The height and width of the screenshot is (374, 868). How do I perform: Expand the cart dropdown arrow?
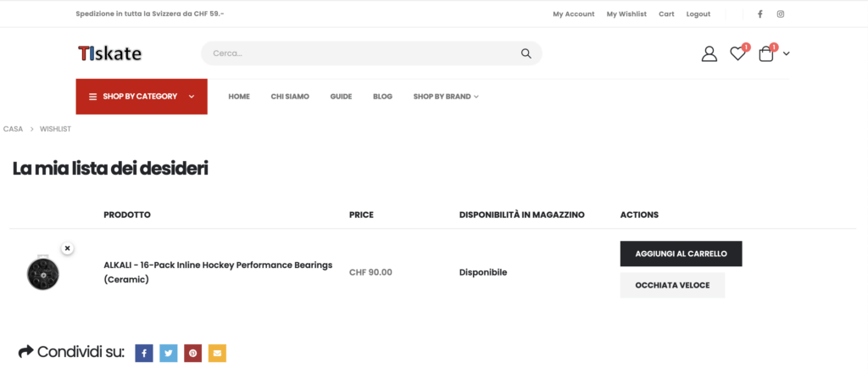point(786,53)
